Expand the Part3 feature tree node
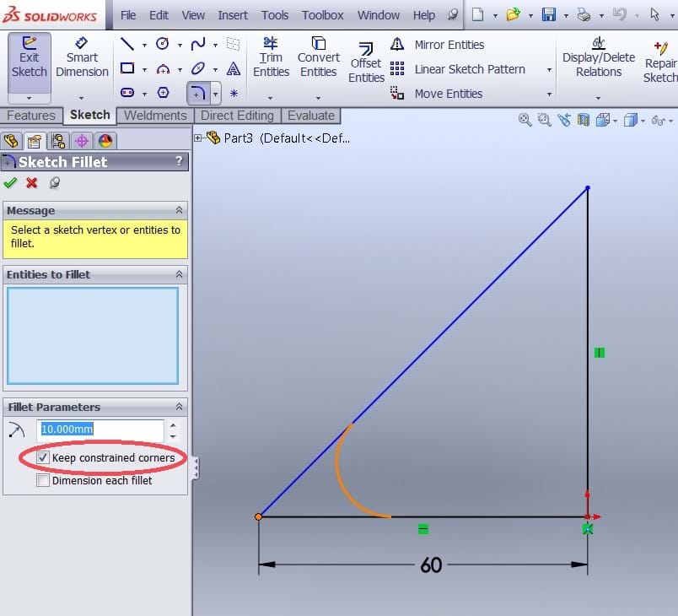The height and width of the screenshot is (616, 678). coord(199,138)
